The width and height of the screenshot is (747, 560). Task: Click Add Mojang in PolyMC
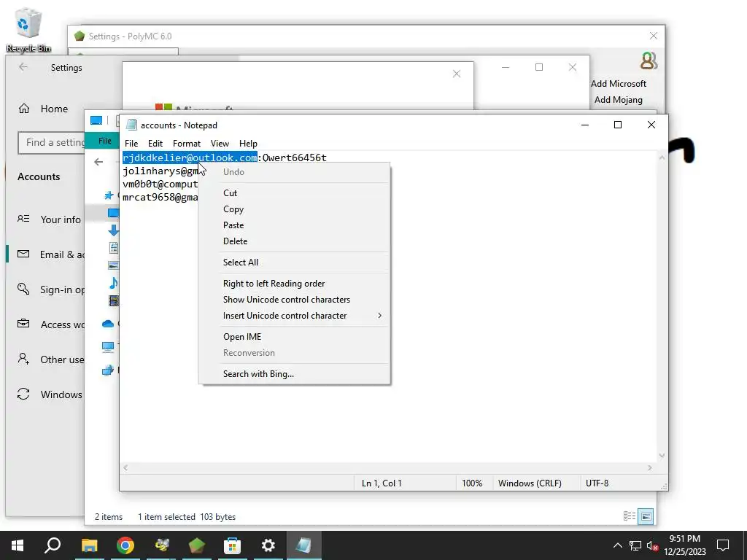[x=619, y=100]
